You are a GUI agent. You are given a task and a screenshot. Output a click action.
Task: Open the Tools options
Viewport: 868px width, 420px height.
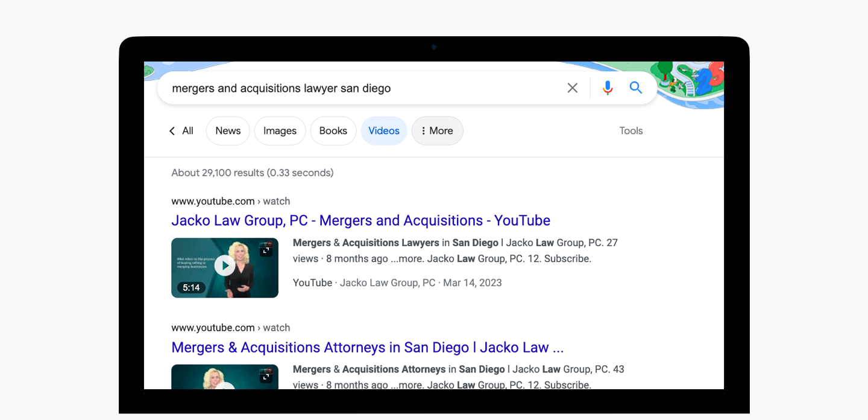[x=631, y=131]
